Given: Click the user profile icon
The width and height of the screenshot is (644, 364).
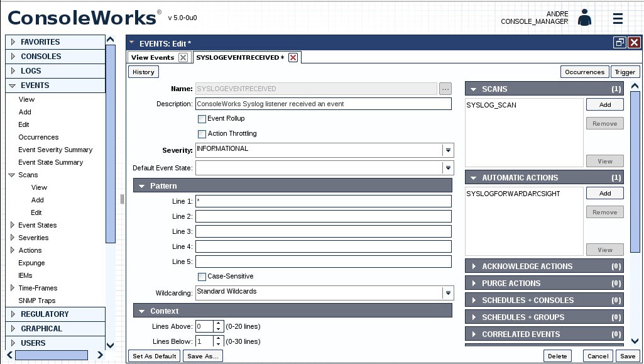Looking at the screenshot, I should 584,18.
